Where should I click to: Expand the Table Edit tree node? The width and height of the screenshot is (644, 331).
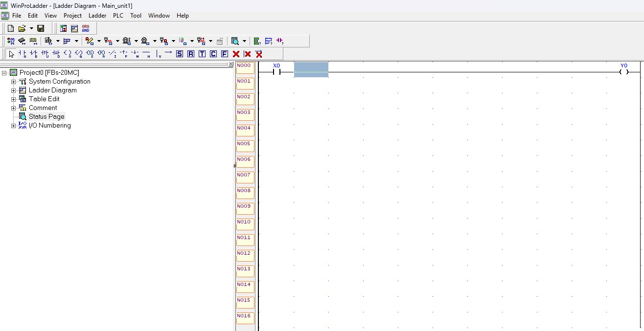pos(14,99)
